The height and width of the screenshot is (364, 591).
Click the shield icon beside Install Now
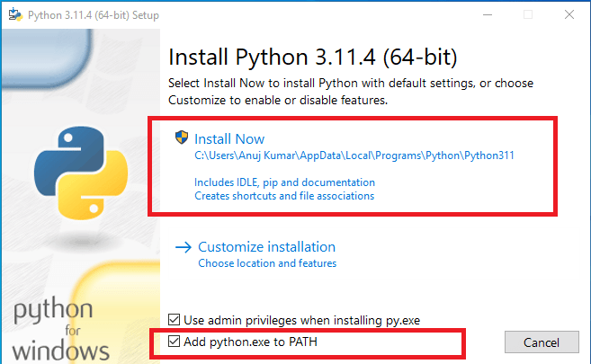pos(183,138)
